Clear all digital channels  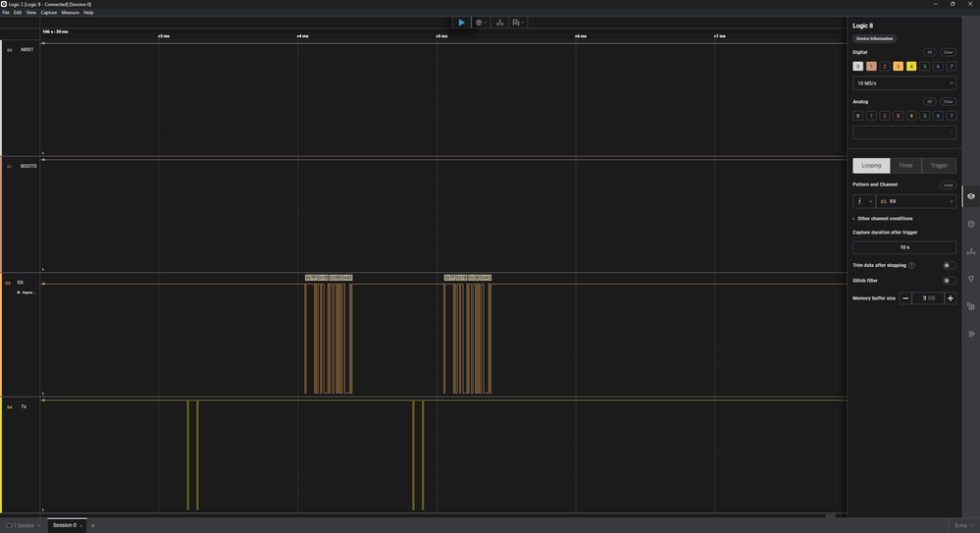coord(948,52)
